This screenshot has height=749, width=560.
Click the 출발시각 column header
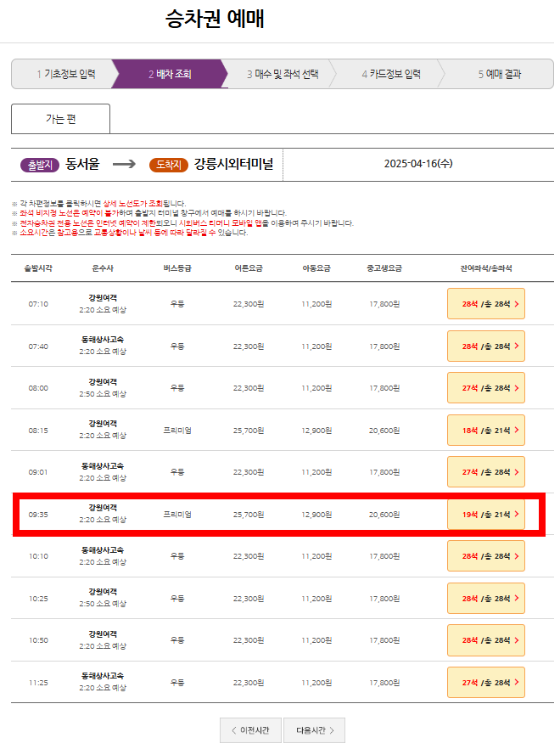pos(38,268)
